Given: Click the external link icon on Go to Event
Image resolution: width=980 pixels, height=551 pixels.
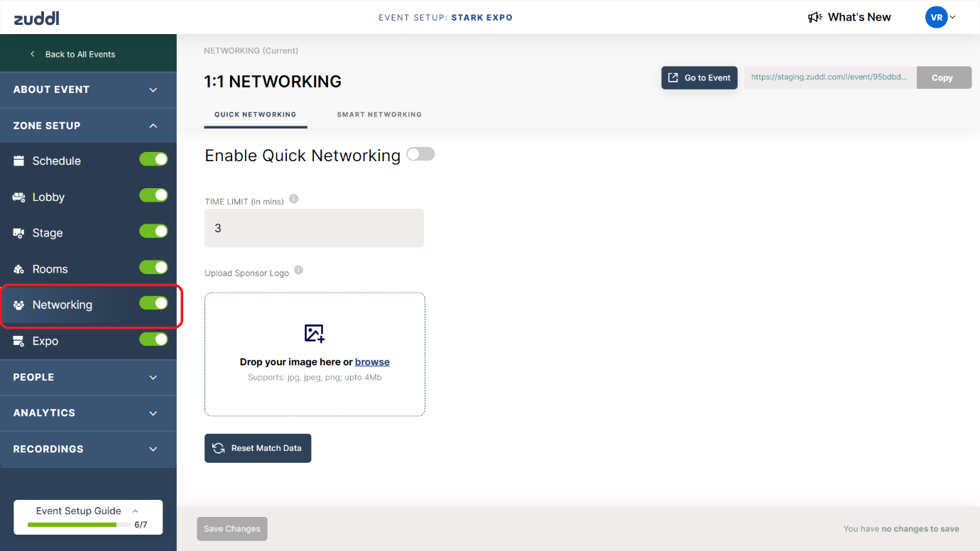Looking at the screenshot, I should (673, 77).
